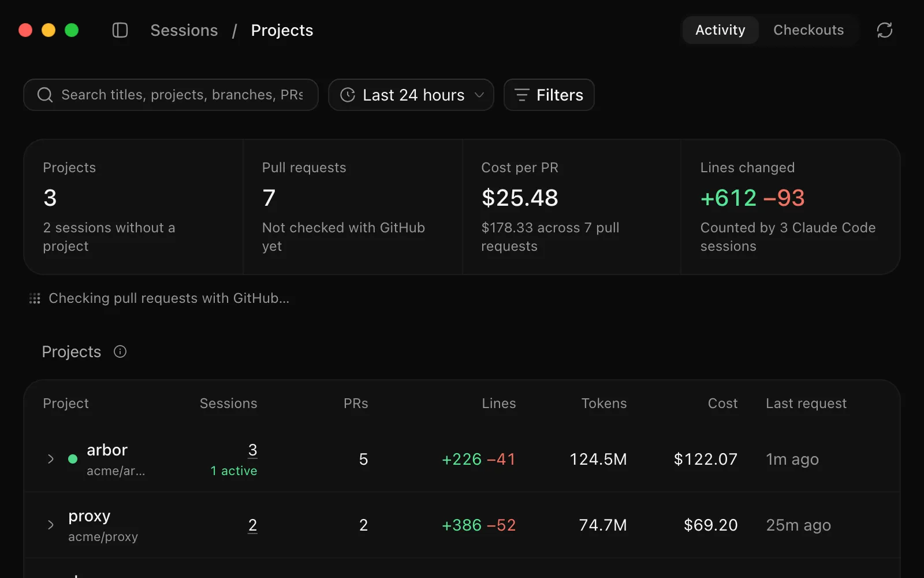This screenshot has height=578, width=924.
Task: Expand the arbor project row
Action: point(51,459)
